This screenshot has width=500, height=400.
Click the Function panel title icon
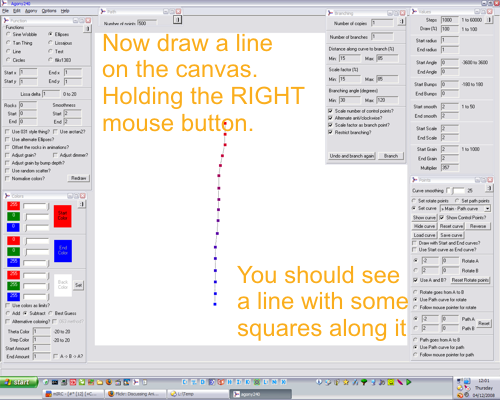[6, 20]
